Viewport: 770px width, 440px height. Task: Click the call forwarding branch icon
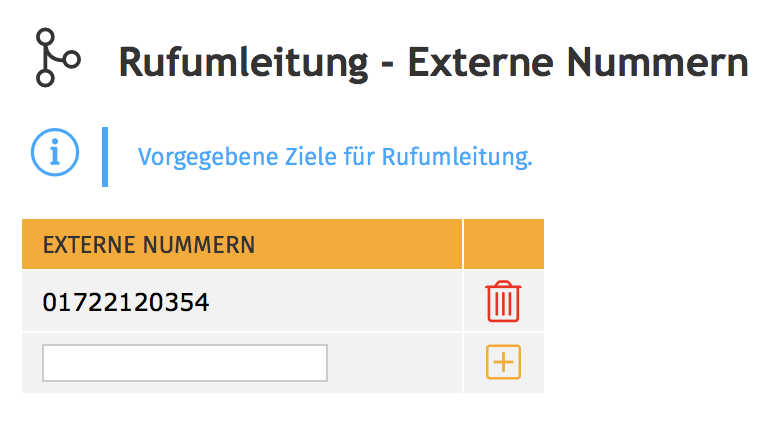54,58
